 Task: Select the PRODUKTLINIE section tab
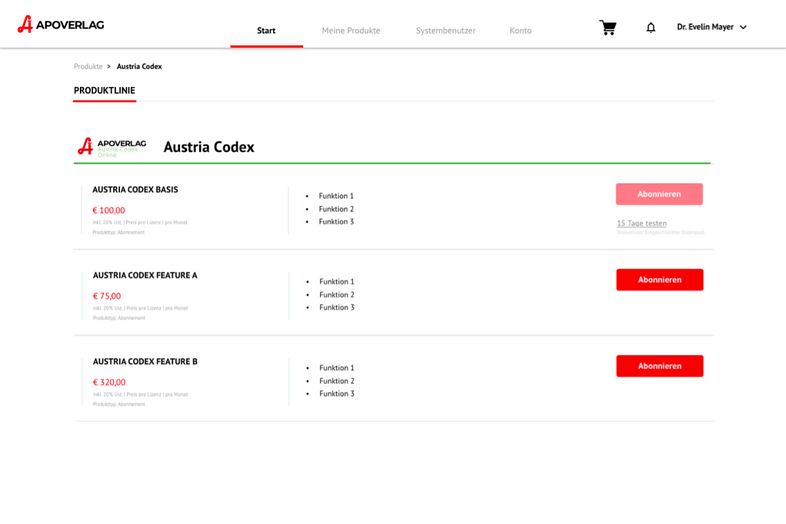click(x=104, y=91)
